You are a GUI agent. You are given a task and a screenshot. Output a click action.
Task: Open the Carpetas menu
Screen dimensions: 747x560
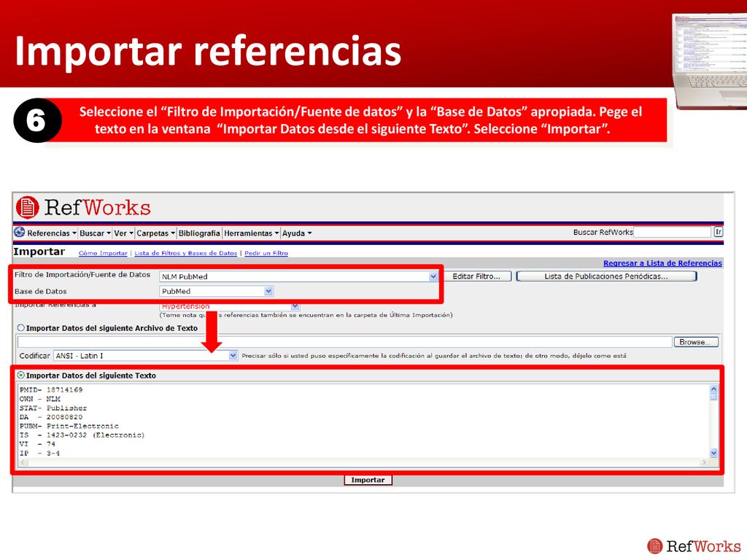156,233
